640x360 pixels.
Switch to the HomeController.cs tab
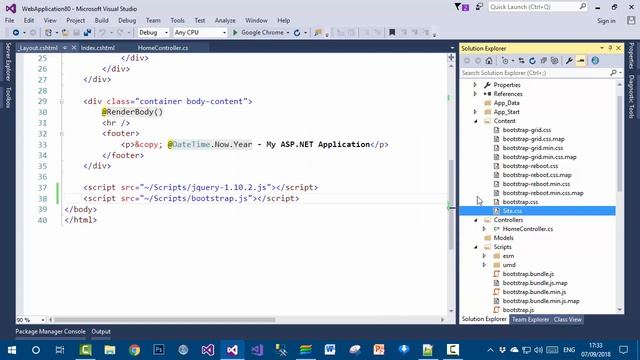pyautogui.click(x=163, y=48)
